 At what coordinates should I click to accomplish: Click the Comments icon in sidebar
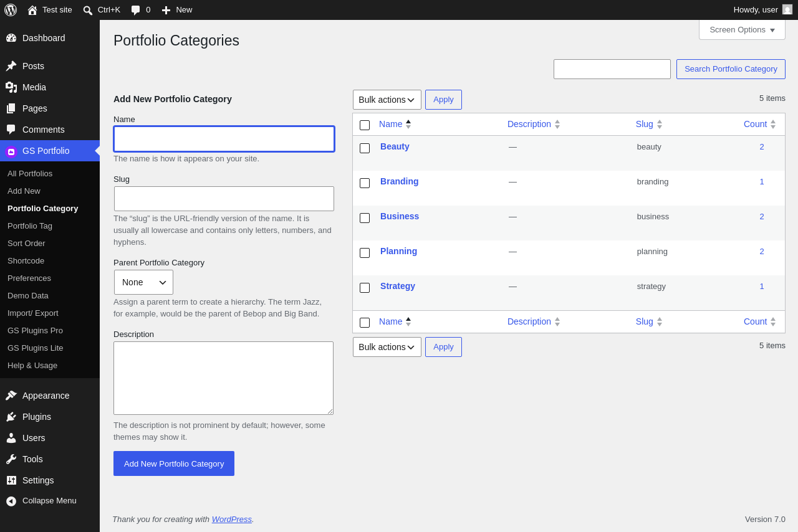coord(11,130)
